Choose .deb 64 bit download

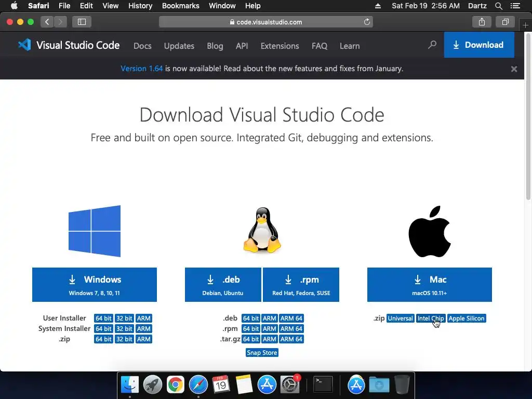click(251, 318)
